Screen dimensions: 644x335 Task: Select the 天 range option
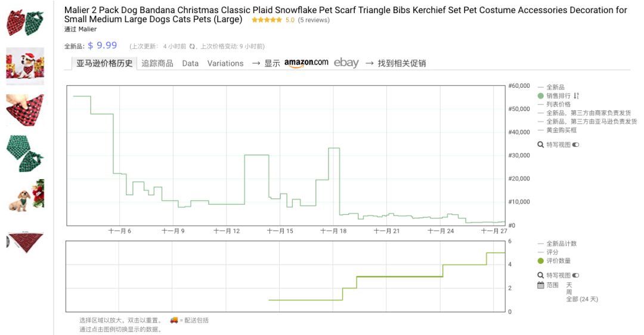[569, 285]
